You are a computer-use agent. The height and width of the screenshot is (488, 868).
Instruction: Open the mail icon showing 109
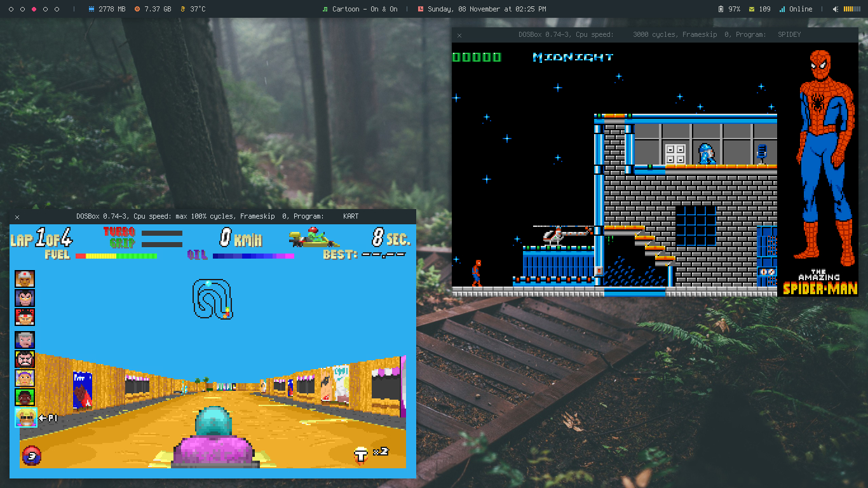tap(752, 9)
